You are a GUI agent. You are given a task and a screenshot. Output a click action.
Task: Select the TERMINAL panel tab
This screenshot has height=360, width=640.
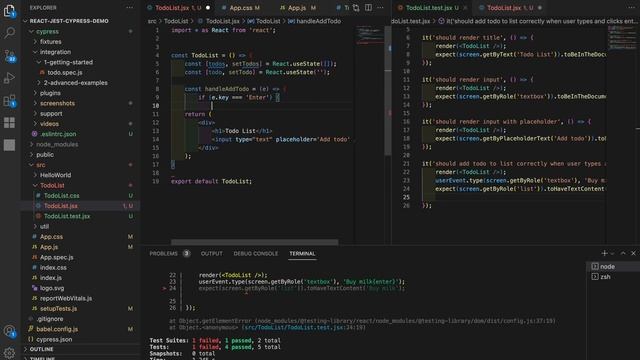click(302, 253)
